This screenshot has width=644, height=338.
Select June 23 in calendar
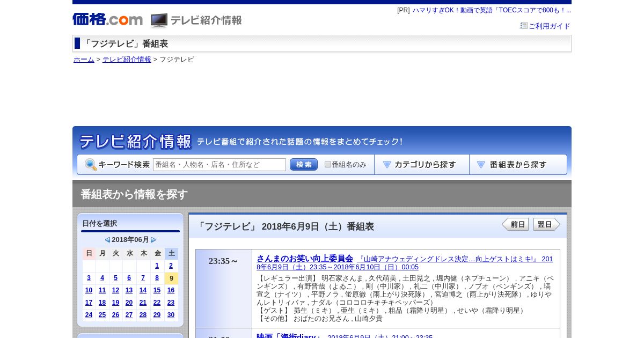(171, 303)
